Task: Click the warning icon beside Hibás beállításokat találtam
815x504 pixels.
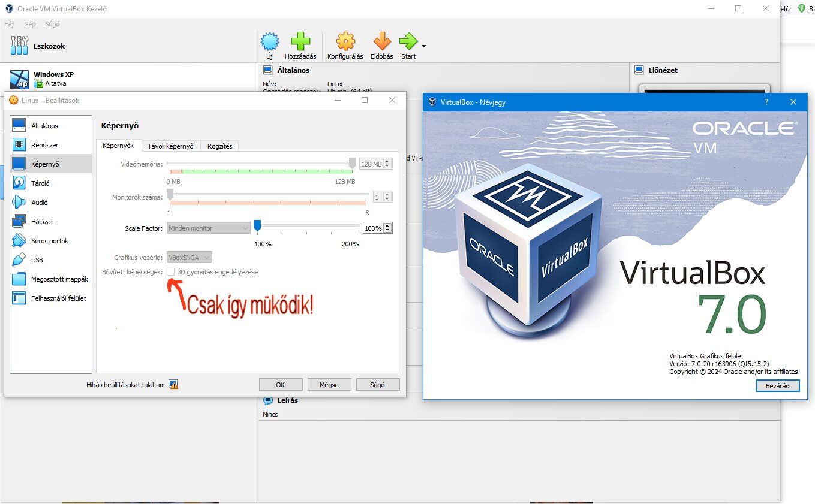Action: pyautogui.click(x=173, y=385)
